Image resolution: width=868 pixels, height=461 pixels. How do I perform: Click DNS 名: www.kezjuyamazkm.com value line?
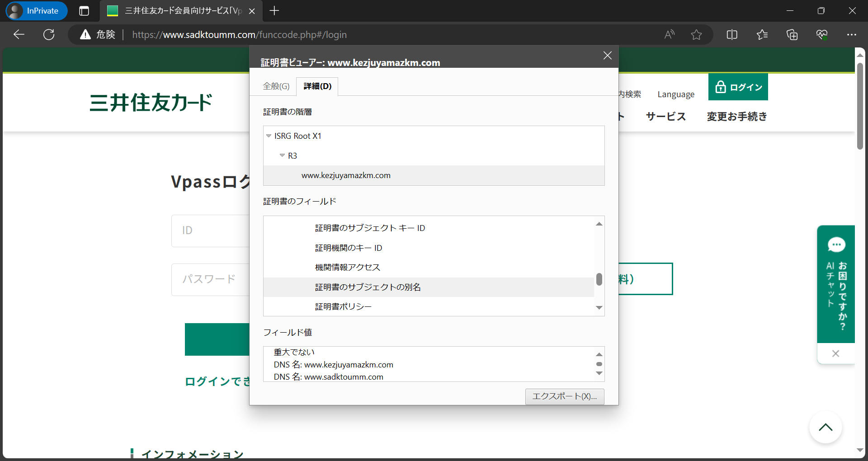click(x=333, y=365)
